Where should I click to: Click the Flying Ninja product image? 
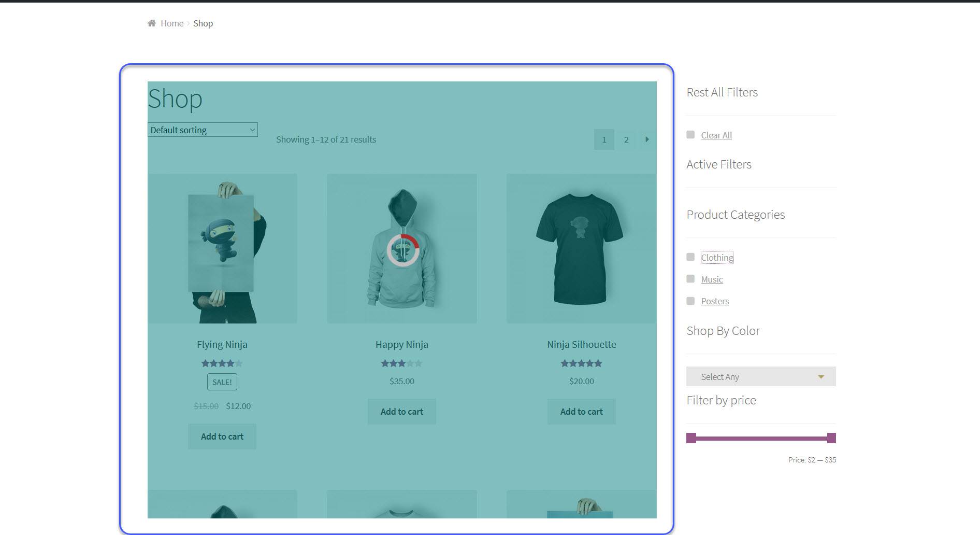pos(222,249)
